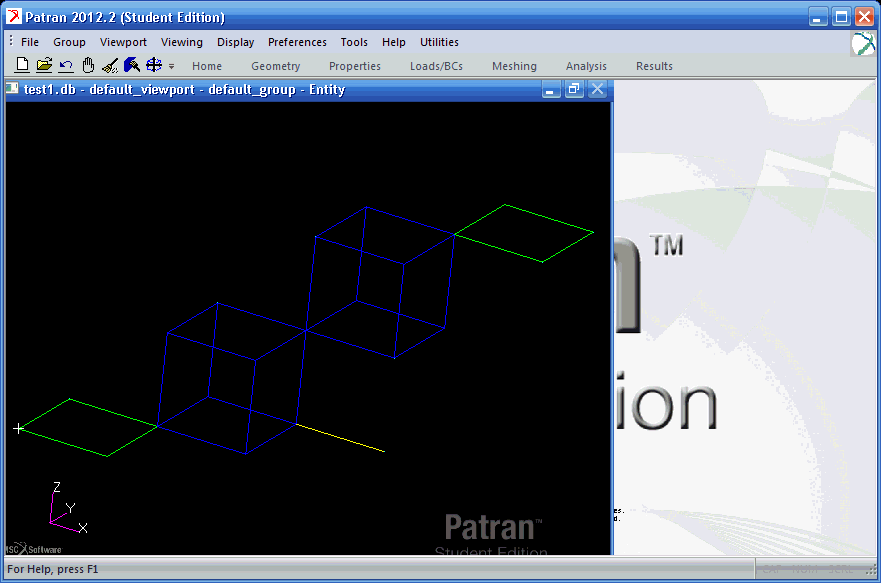881x583 pixels.
Task: Switch to the Meshing tab
Action: [x=514, y=66]
